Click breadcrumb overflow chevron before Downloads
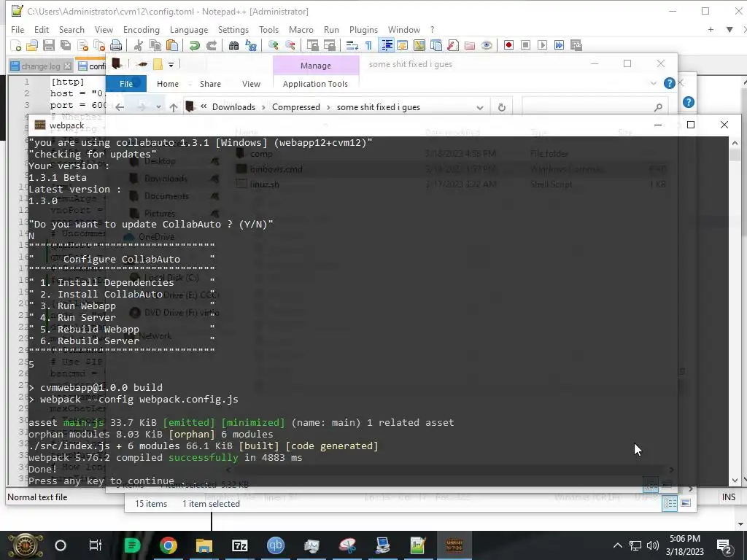 (204, 106)
